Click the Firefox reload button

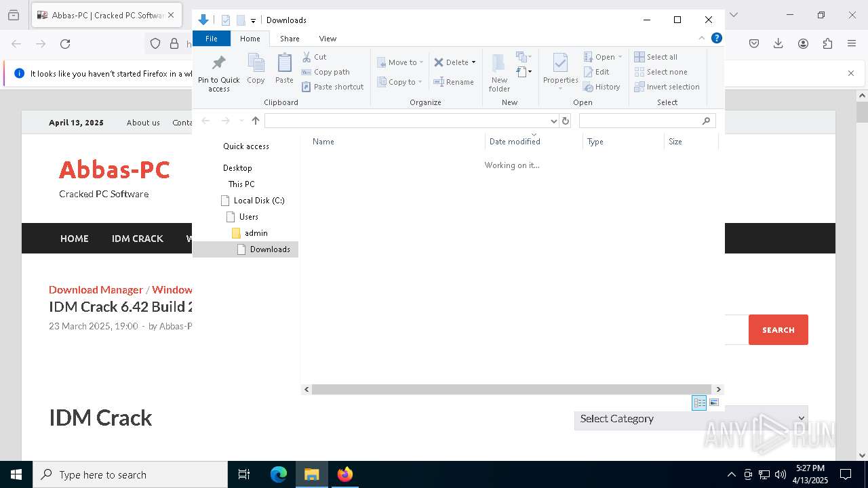(x=65, y=44)
